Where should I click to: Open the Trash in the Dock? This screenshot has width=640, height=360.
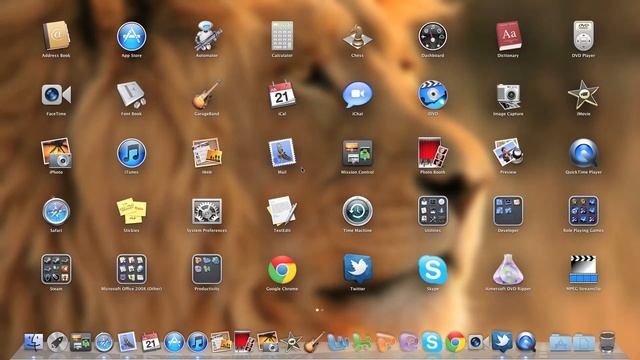[x=607, y=342]
